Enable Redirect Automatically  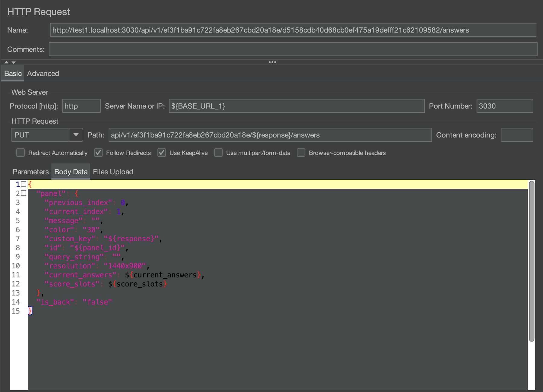coord(20,153)
